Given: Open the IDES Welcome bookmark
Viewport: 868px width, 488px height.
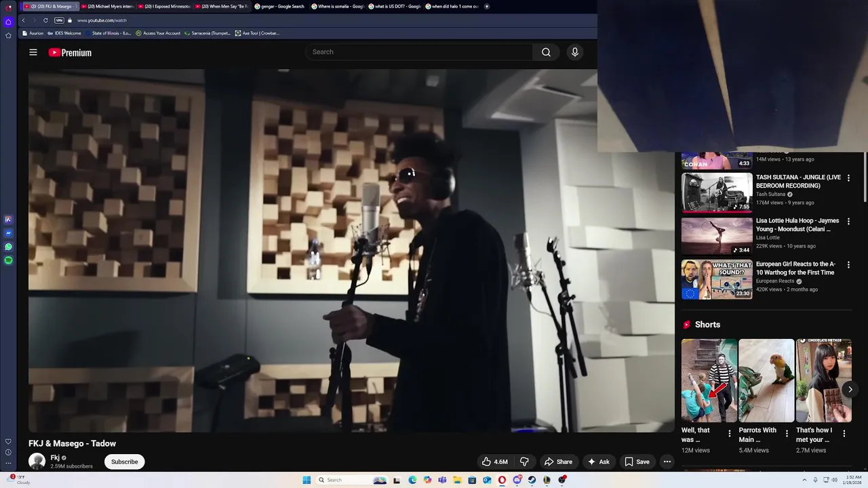Looking at the screenshot, I should 64,33.
